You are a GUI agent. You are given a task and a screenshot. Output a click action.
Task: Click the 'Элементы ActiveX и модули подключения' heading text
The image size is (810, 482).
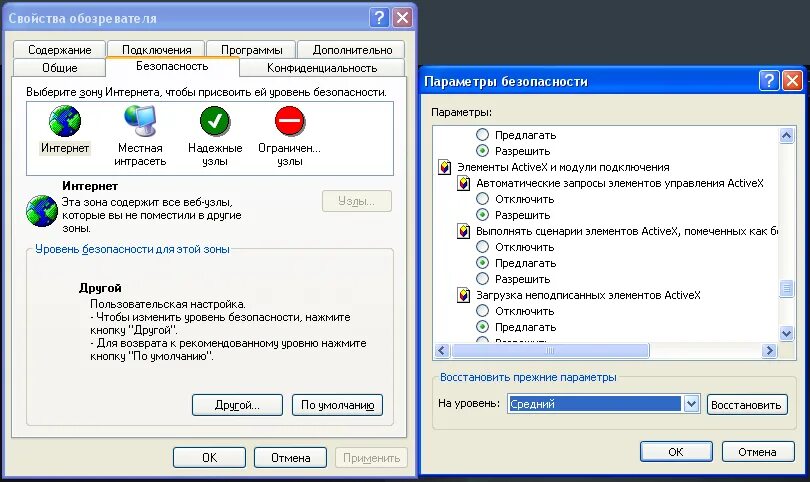pyautogui.click(x=563, y=167)
